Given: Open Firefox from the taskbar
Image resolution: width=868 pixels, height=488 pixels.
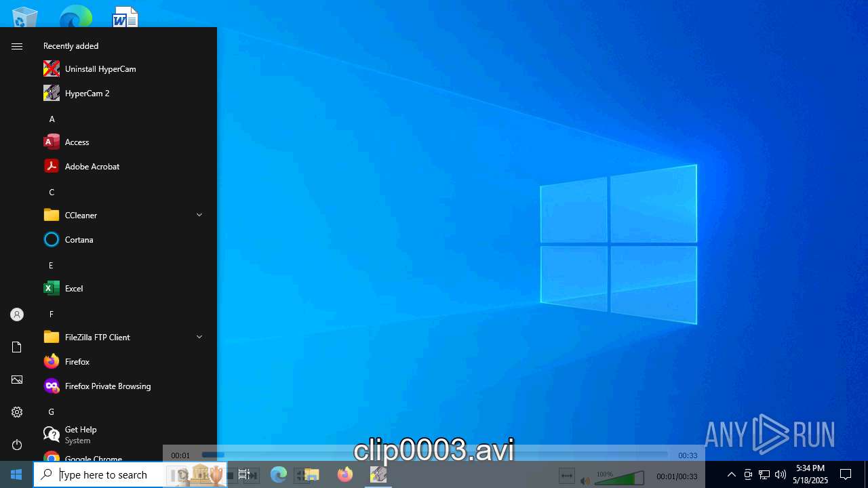Looking at the screenshot, I should (x=345, y=474).
